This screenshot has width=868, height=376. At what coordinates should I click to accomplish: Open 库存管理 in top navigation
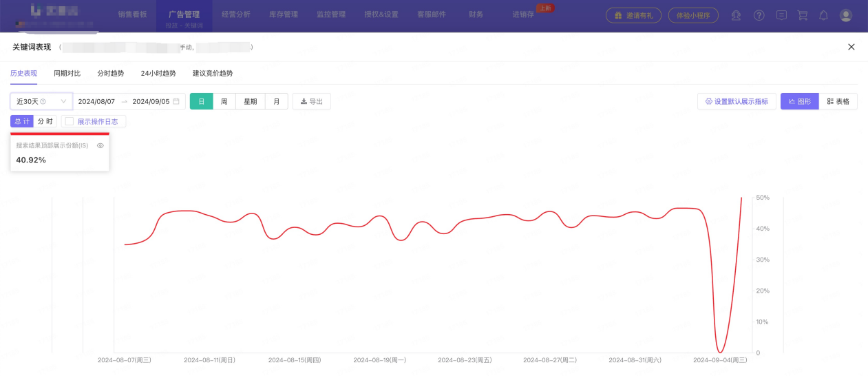tap(284, 14)
